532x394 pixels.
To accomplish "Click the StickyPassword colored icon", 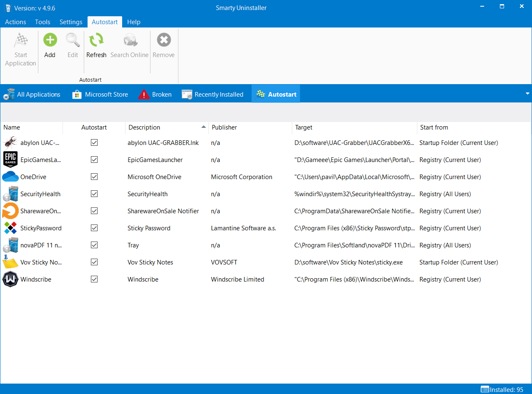I will point(10,228).
